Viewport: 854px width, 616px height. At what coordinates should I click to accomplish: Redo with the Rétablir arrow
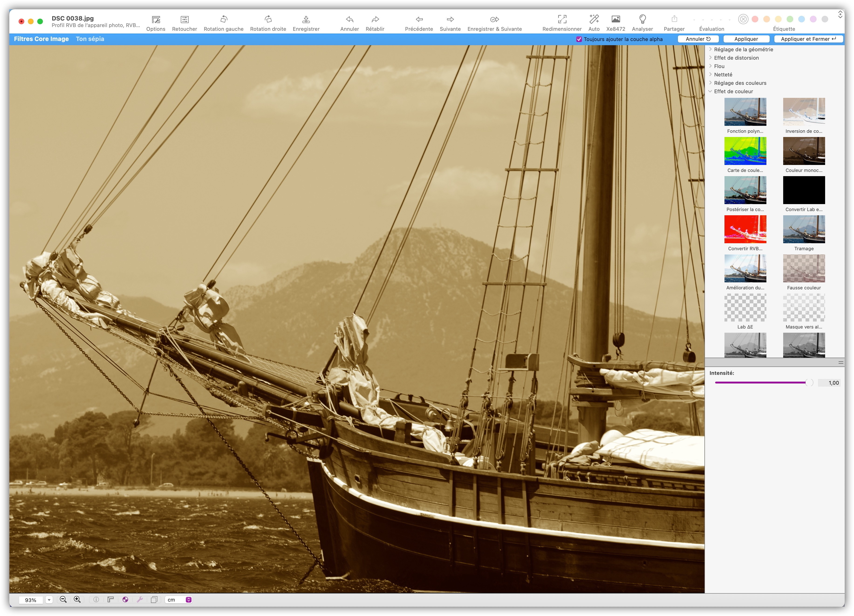click(375, 19)
